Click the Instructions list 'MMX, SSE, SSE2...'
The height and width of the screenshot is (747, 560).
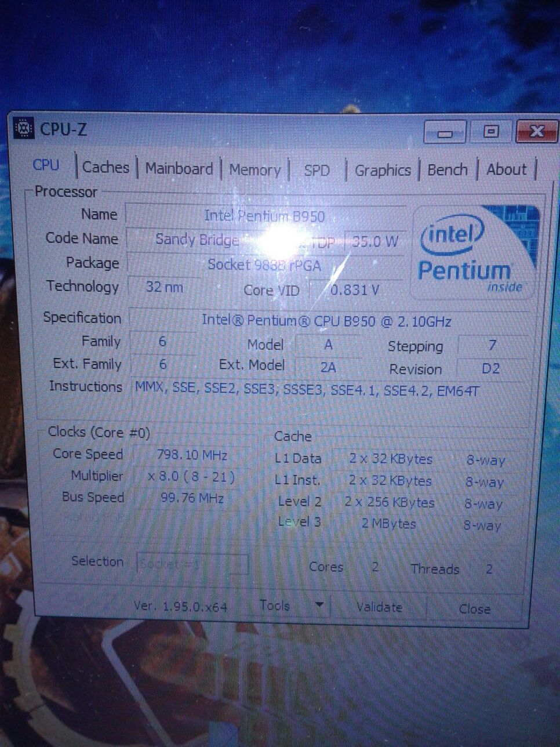tap(307, 390)
